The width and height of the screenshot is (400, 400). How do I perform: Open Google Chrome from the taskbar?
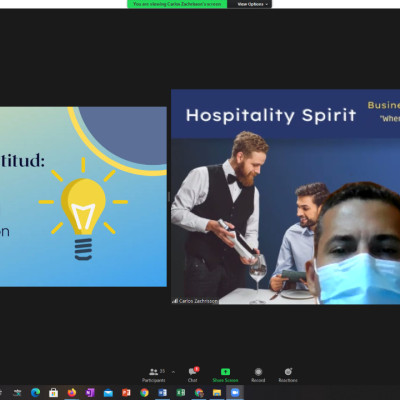(144, 393)
